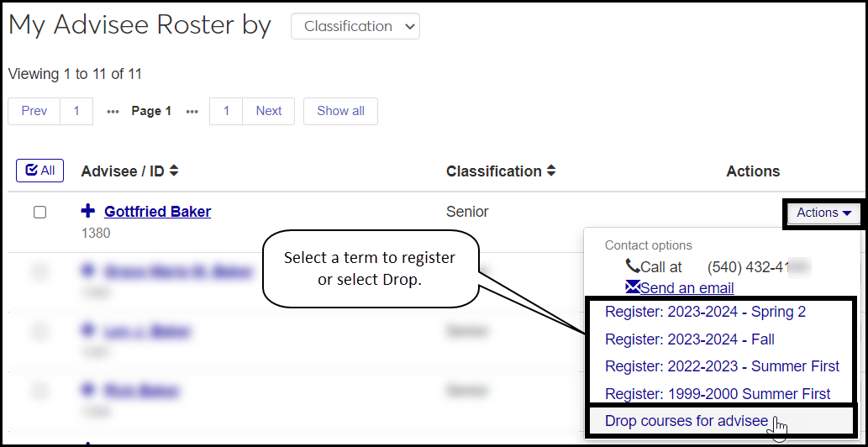Click the phone icon beside Call at

click(633, 266)
